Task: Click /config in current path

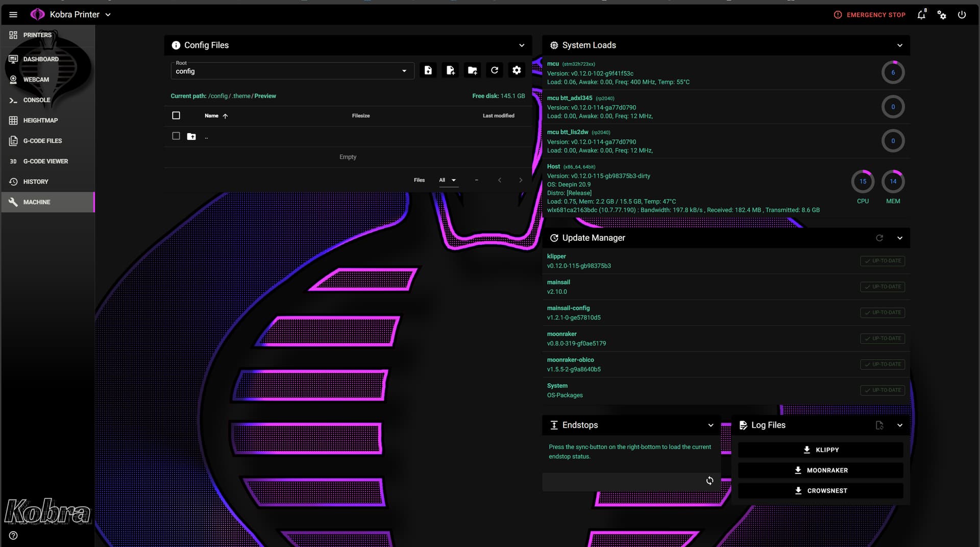Action: pos(218,96)
